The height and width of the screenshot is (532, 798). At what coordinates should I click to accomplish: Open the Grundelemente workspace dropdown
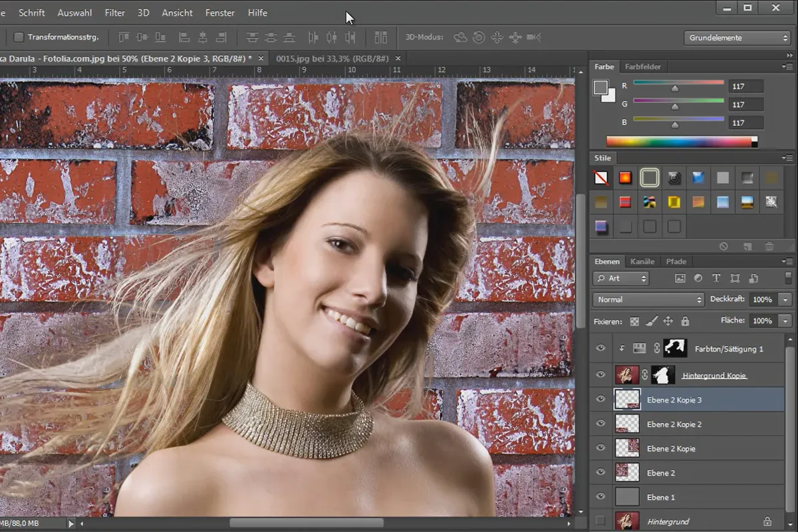pyautogui.click(x=736, y=38)
